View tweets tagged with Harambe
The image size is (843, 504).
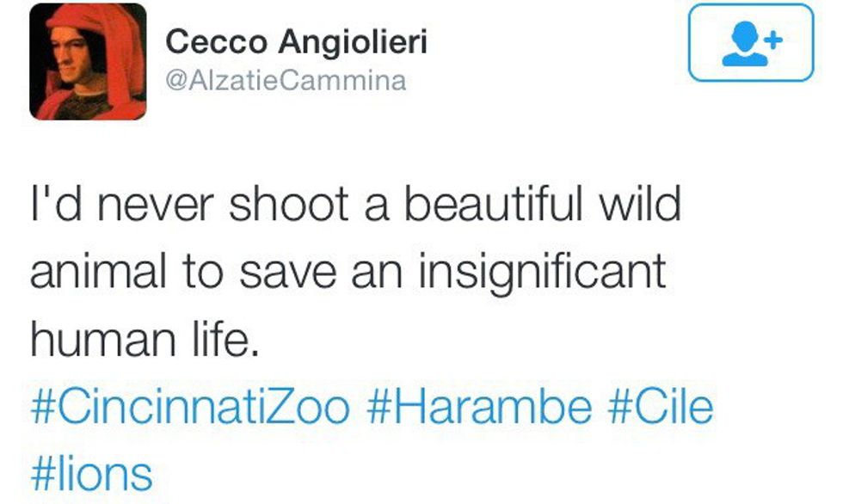479,407
